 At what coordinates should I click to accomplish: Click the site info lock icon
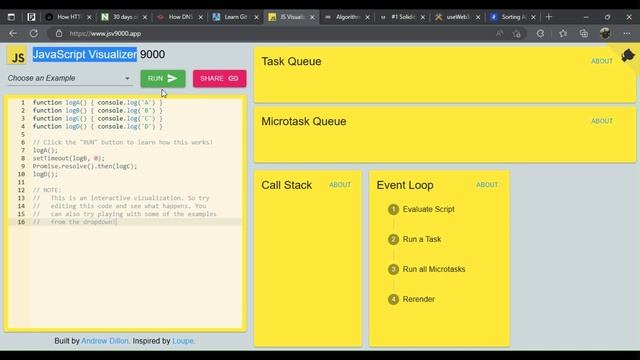pyautogui.click(x=59, y=33)
